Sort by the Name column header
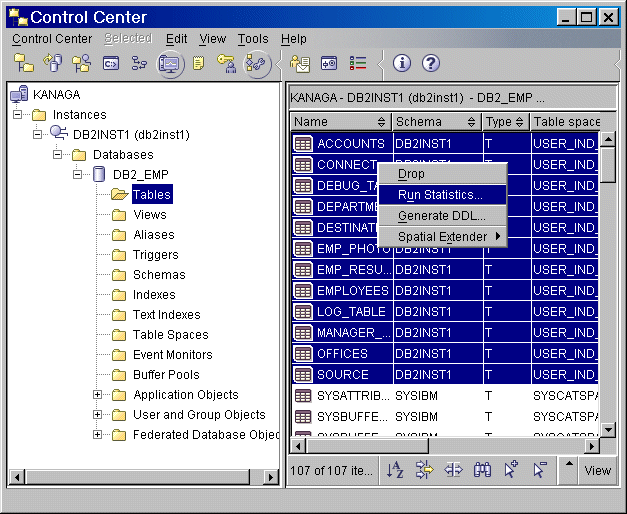This screenshot has height=514, width=627. 340,122
